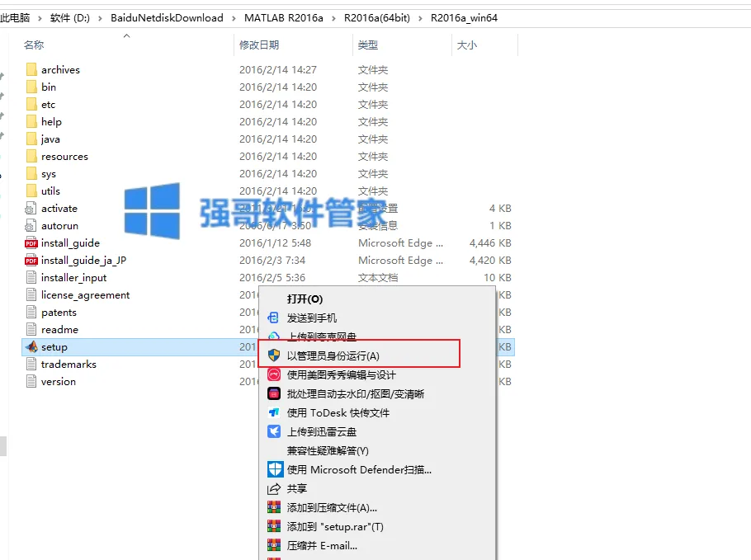This screenshot has width=751, height=560.
Task: Click the license_agreement file icon
Action: click(x=31, y=294)
